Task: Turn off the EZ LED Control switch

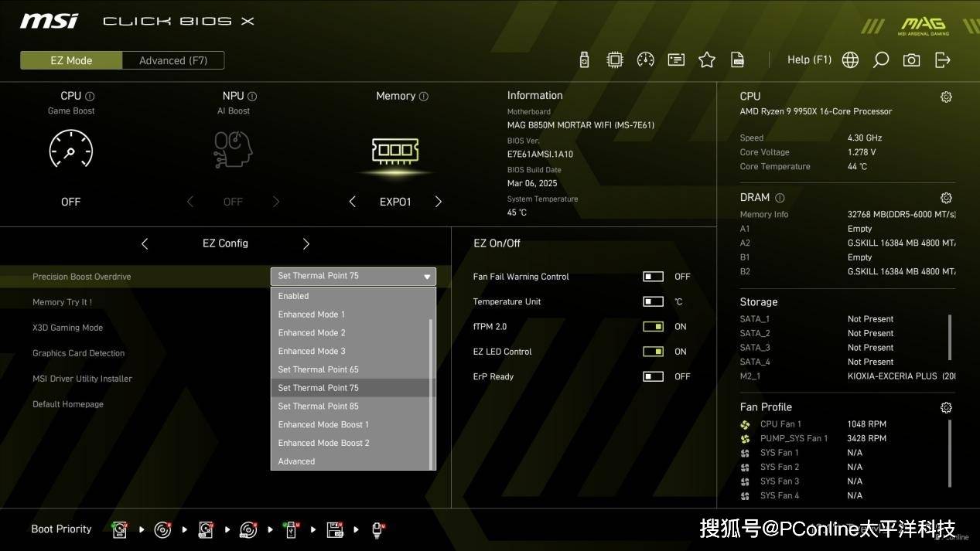Action: [x=653, y=352]
